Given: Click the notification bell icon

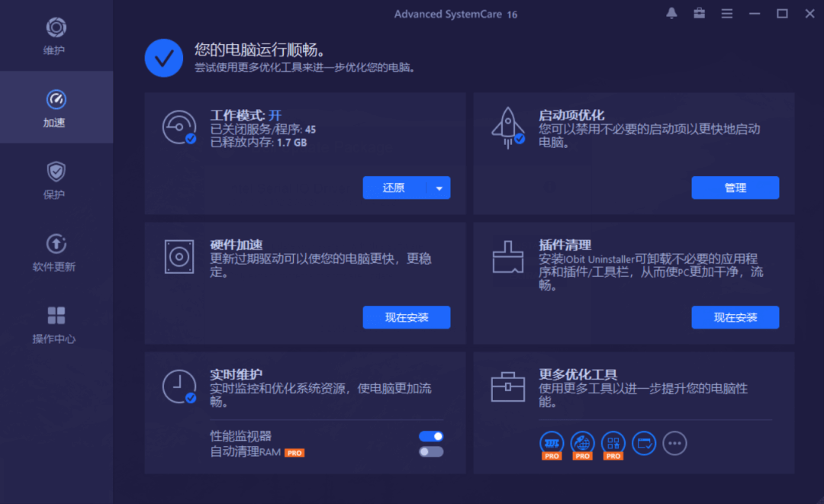Looking at the screenshot, I should 671,14.
